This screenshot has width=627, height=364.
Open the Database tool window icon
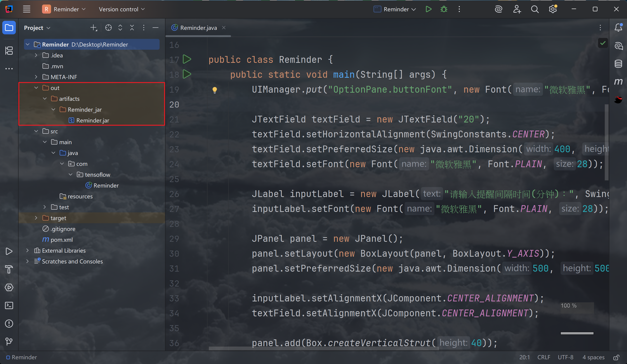(x=618, y=64)
